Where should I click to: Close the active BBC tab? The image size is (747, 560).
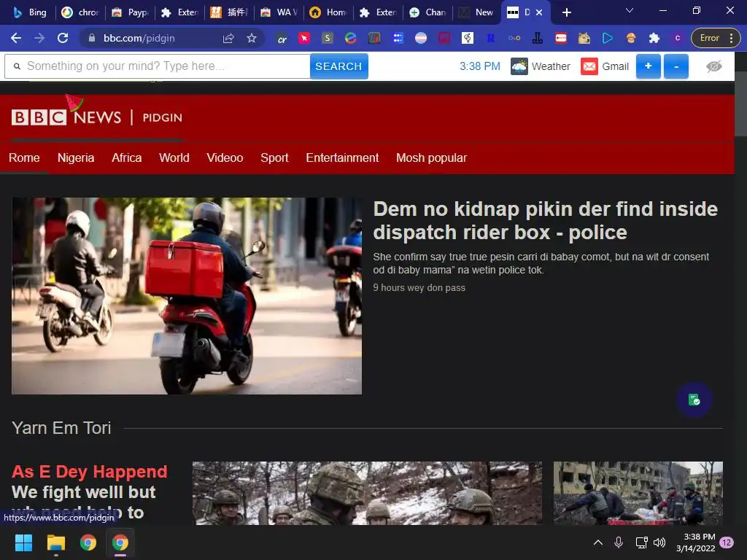coord(539,12)
